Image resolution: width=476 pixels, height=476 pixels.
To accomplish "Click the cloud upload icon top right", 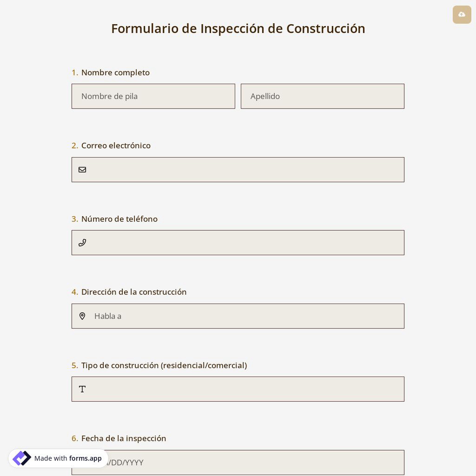I will coord(462,15).
